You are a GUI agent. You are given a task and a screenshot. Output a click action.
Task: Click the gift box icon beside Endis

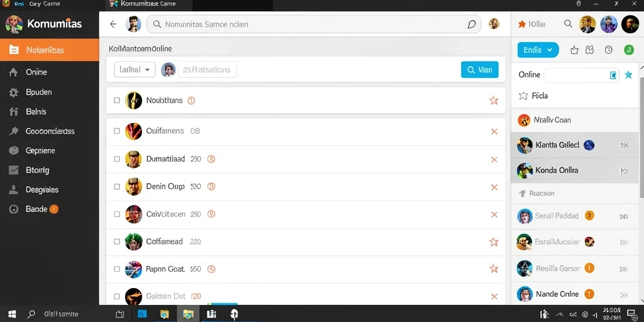[x=575, y=50]
